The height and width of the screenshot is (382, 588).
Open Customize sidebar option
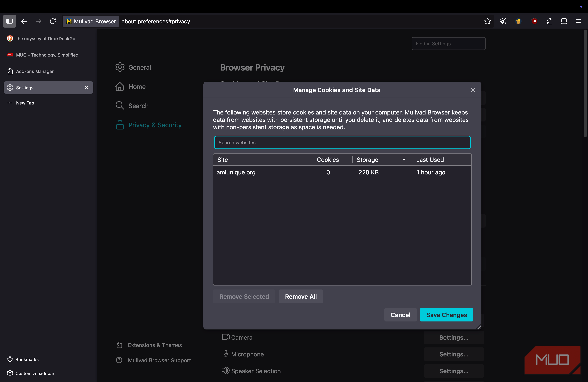tap(31, 373)
